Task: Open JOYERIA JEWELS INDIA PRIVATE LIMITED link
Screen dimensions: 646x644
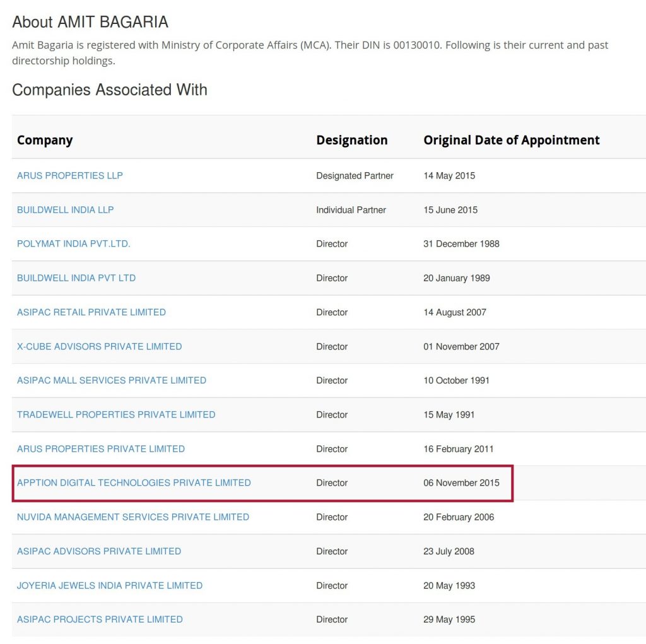Action: point(110,585)
